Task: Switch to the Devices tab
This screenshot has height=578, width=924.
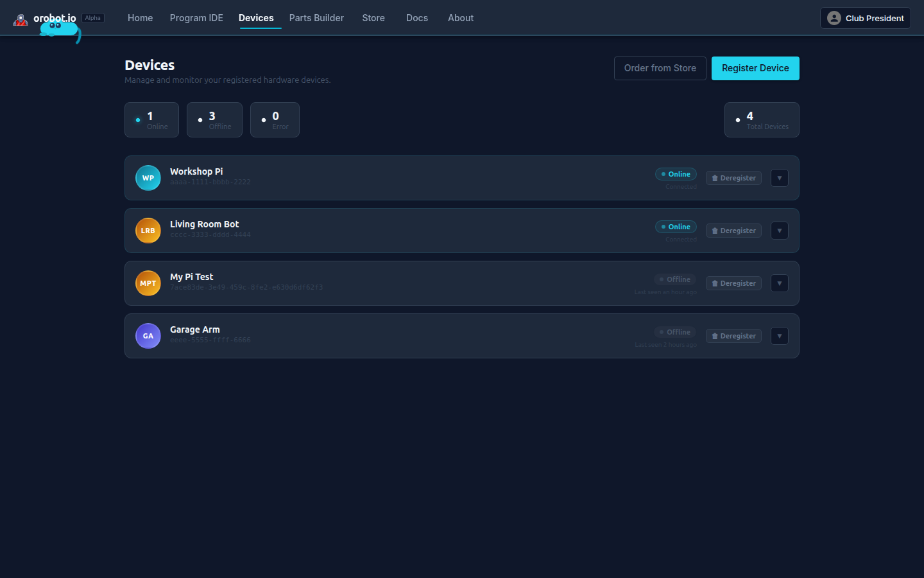Action: (256, 18)
